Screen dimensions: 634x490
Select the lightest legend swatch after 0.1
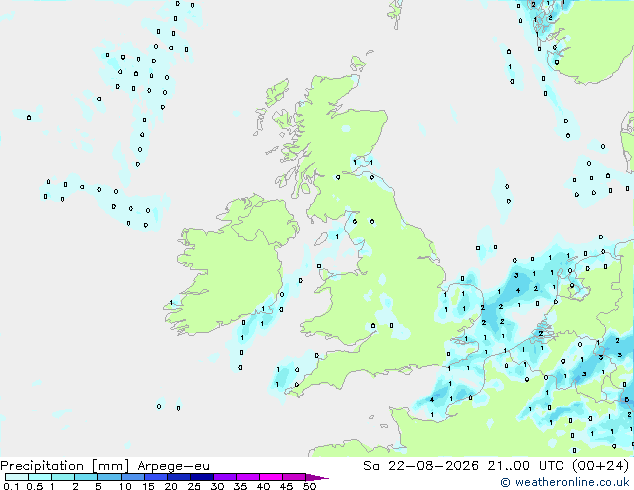(17, 477)
